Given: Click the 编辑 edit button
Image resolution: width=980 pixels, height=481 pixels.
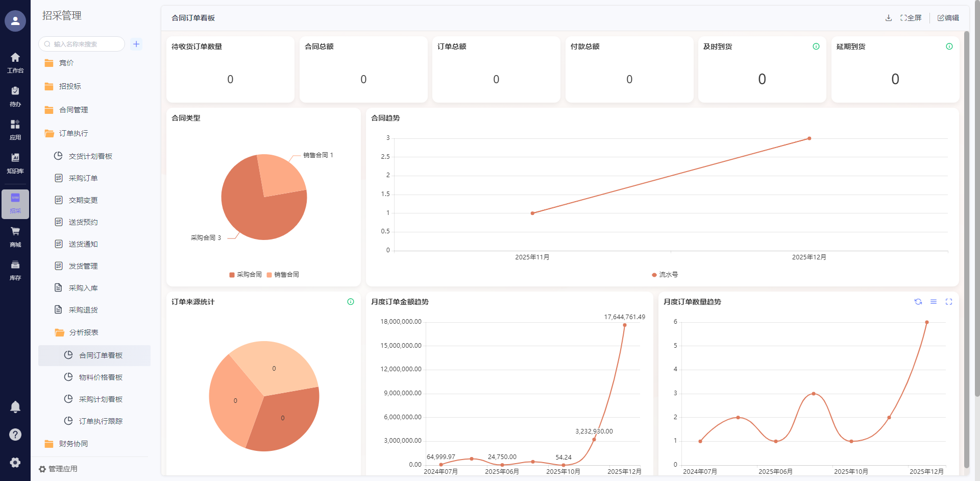Looking at the screenshot, I should (948, 18).
